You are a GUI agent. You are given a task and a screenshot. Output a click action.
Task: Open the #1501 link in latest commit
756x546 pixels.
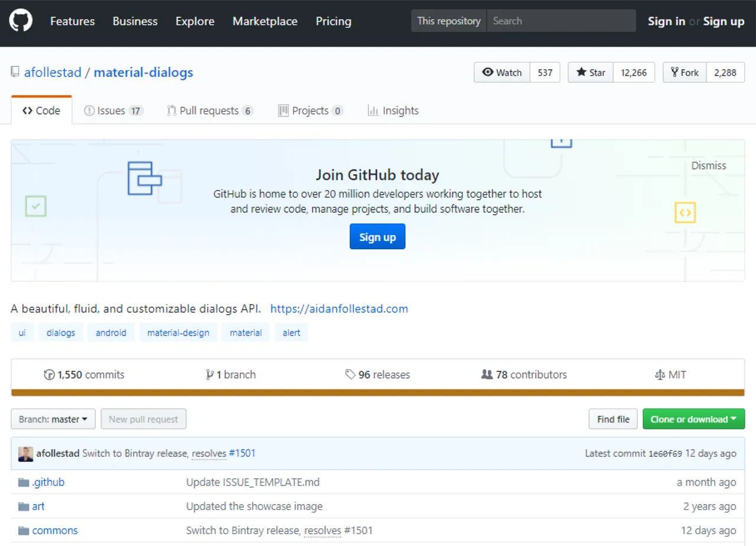pyautogui.click(x=242, y=453)
